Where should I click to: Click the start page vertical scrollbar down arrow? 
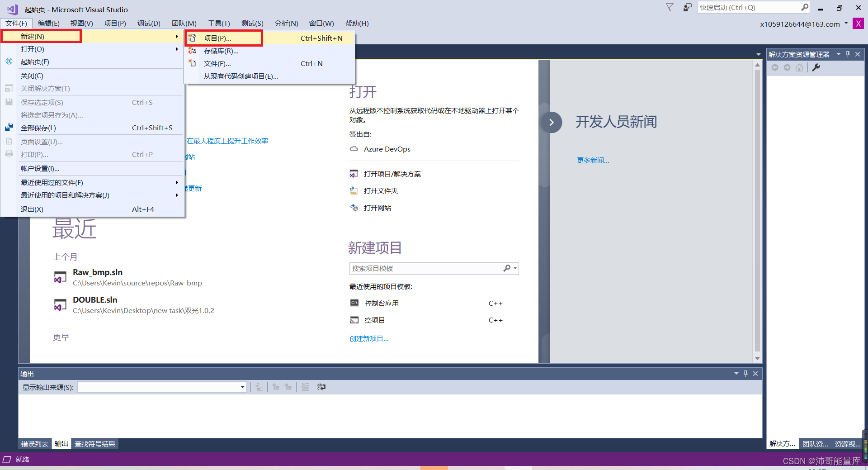tap(758, 359)
